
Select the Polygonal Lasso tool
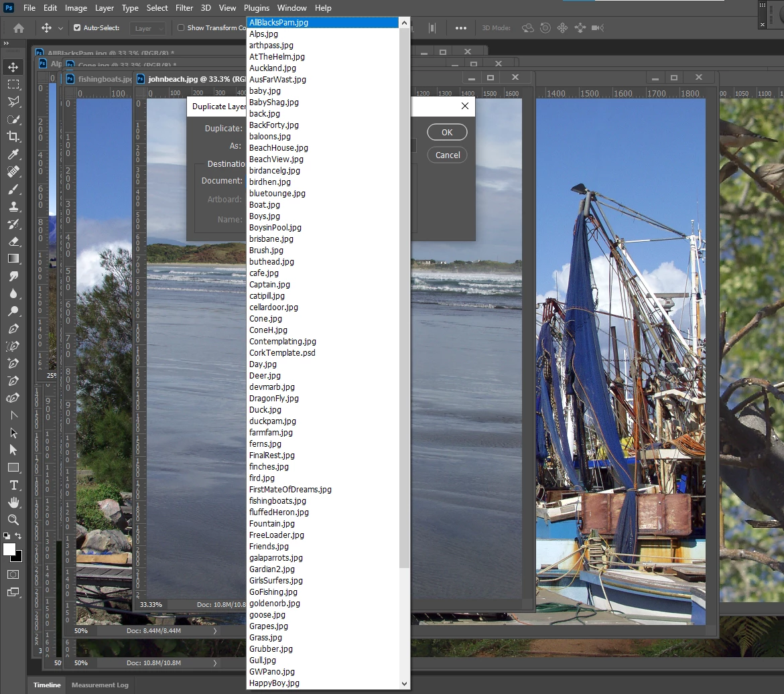pos(13,102)
